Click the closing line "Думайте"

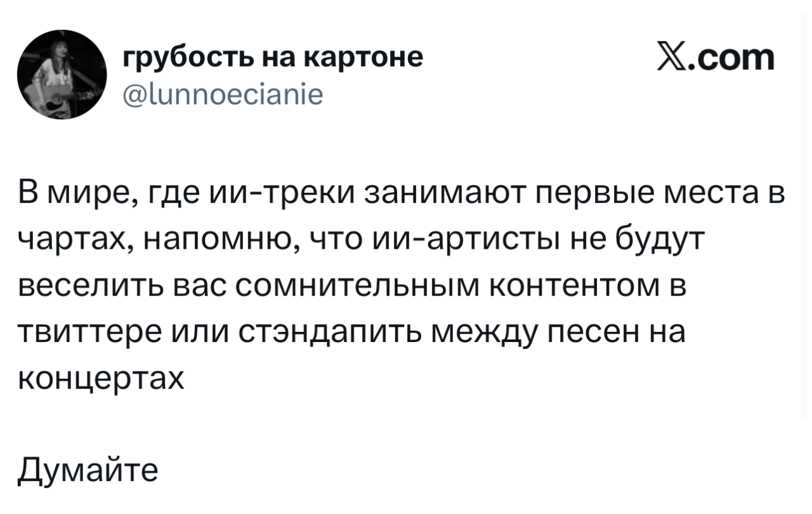(86, 471)
